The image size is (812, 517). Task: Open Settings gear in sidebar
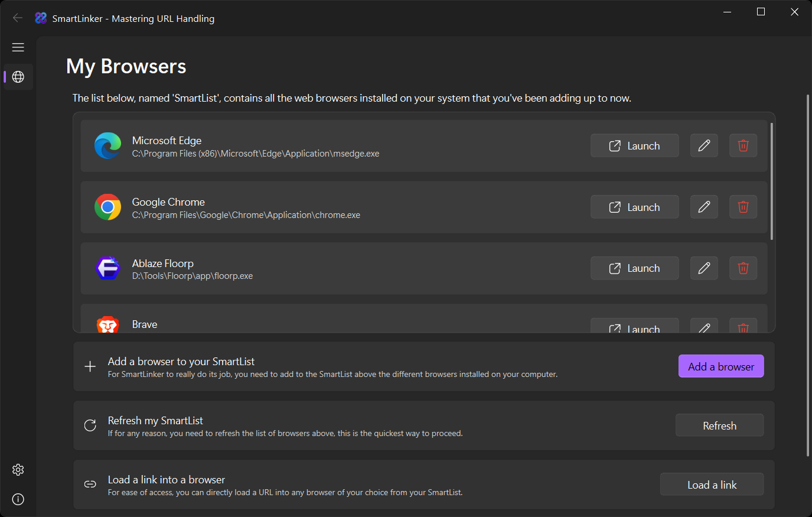(x=18, y=470)
